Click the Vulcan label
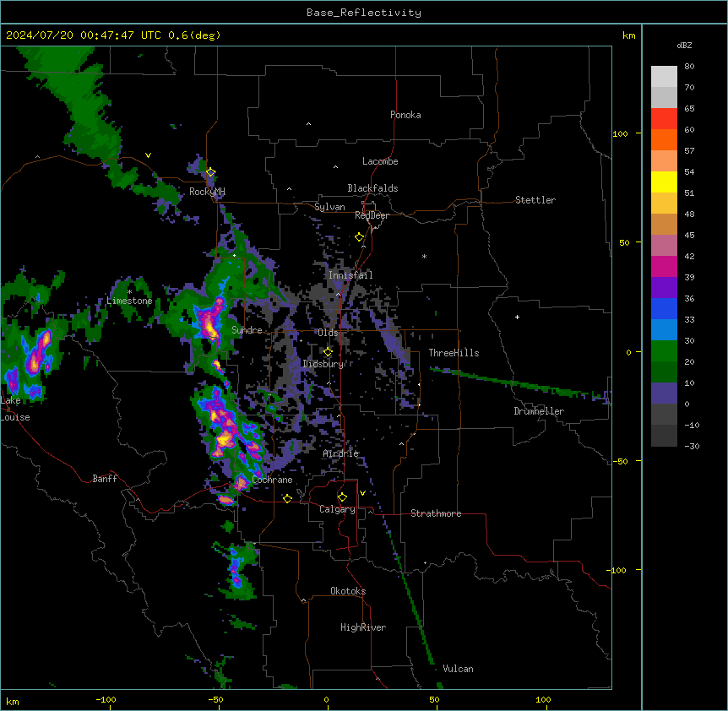This screenshot has width=728, height=711. (x=459, y=669)
